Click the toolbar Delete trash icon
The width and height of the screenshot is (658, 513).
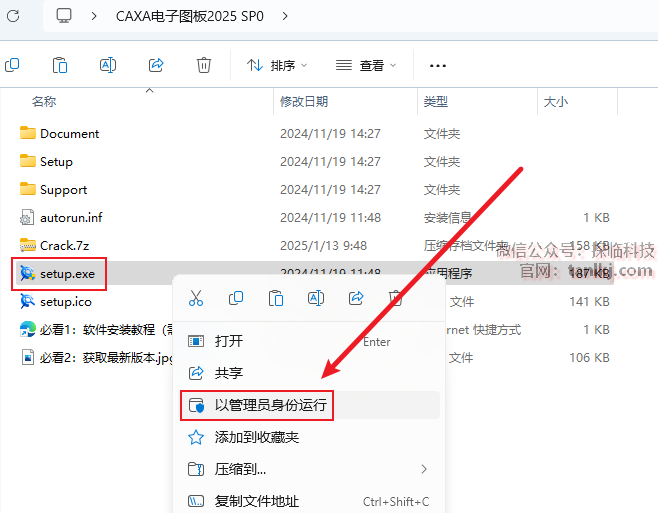click(204, 65)
